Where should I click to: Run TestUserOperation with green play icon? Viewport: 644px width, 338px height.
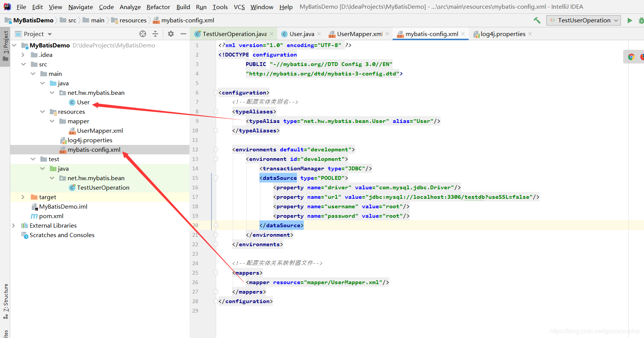630,20
